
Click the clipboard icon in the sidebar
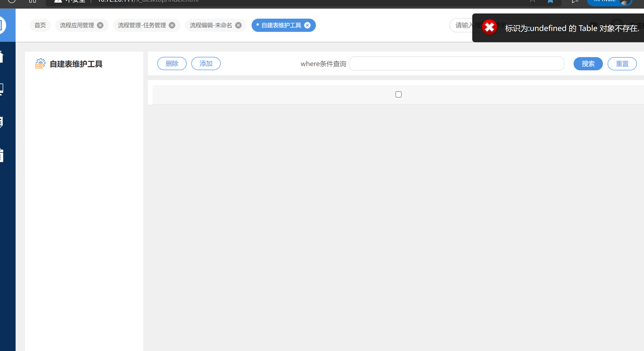1,155
